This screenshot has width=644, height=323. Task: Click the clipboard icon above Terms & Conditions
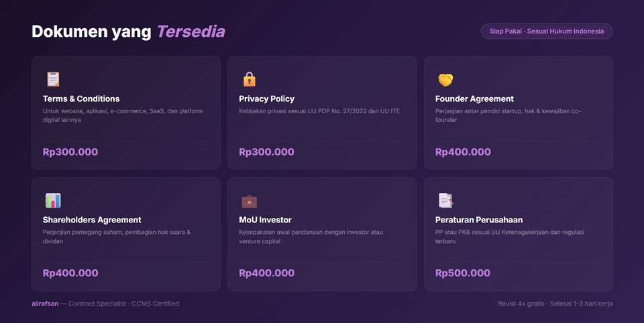pos(53,79)
